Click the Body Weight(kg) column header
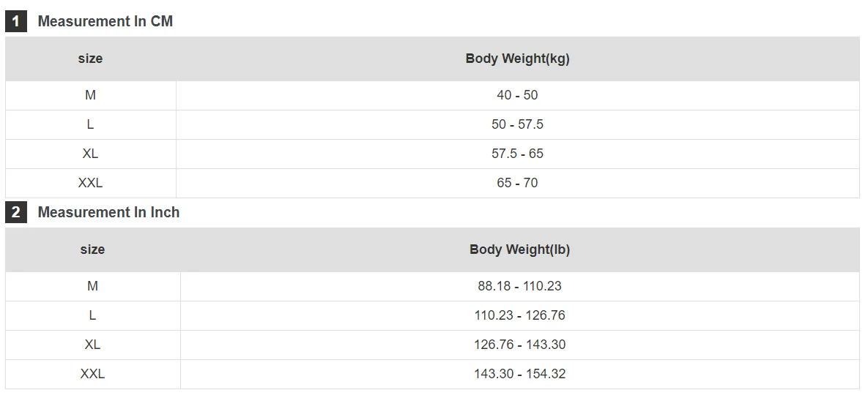The image size is (868, 398). tap(517, 59)
